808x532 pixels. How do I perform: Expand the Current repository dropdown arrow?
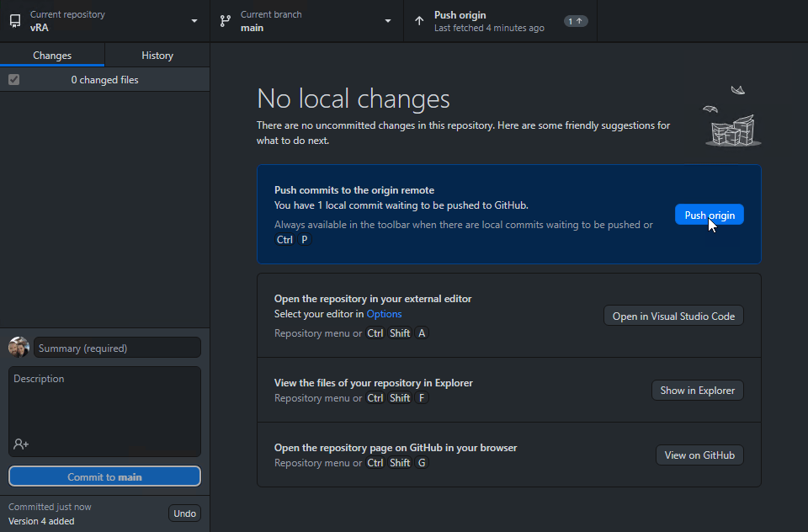(x=194, y=21)
